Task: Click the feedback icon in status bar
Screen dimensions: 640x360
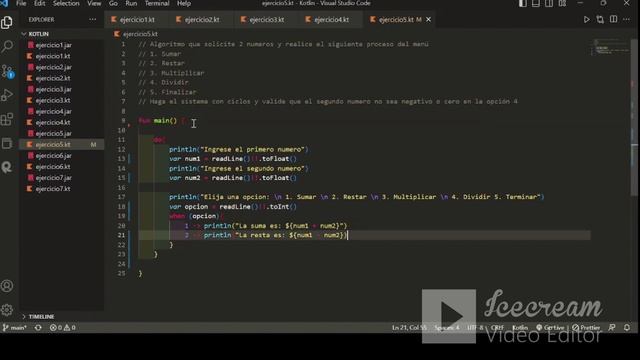Action: pos(612,327)
